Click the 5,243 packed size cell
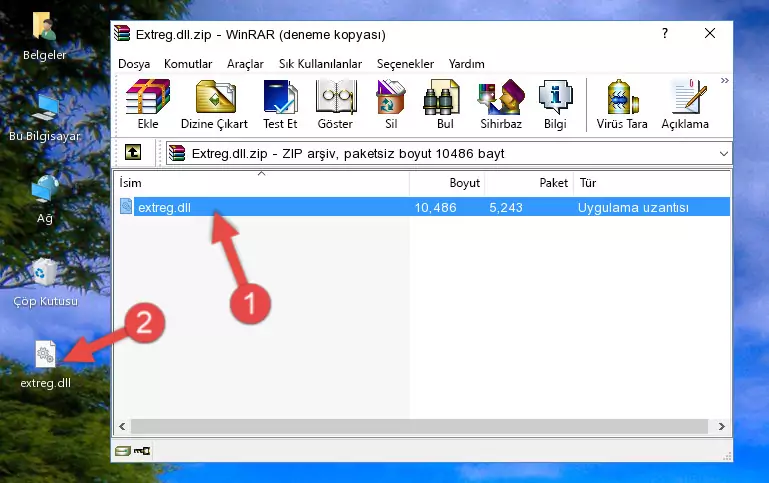Viewport: 769px width, 483px height. pos(506,207)
